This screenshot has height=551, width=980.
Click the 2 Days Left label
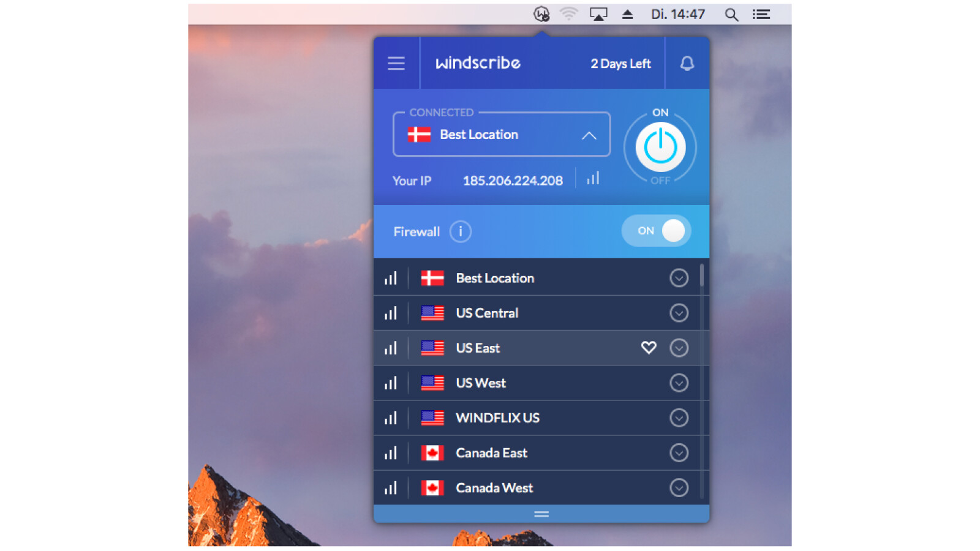(620, 64)
